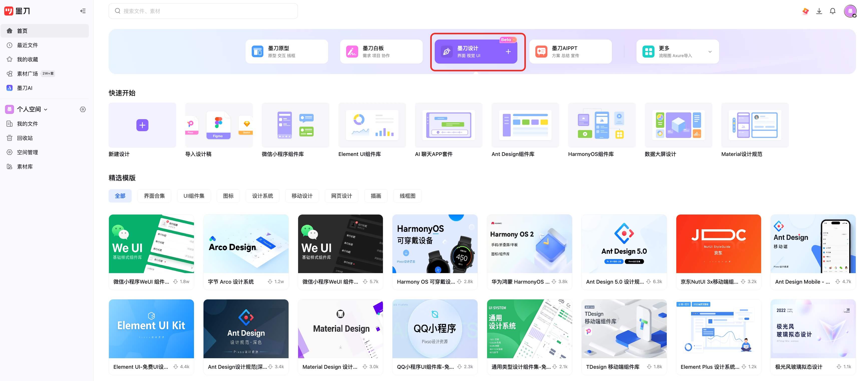Click 导入设计稿 to import designs
868x381 pixels.
click(218, 125)
